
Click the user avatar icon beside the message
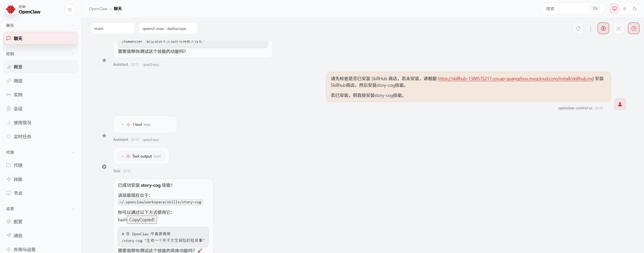click(620, 104)
